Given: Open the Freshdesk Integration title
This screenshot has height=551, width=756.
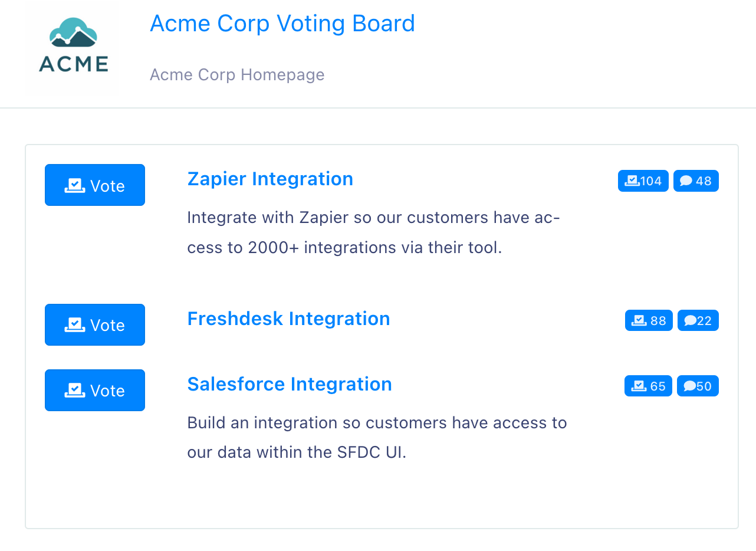Looking at the screenshot, I should tap(288, 319).
